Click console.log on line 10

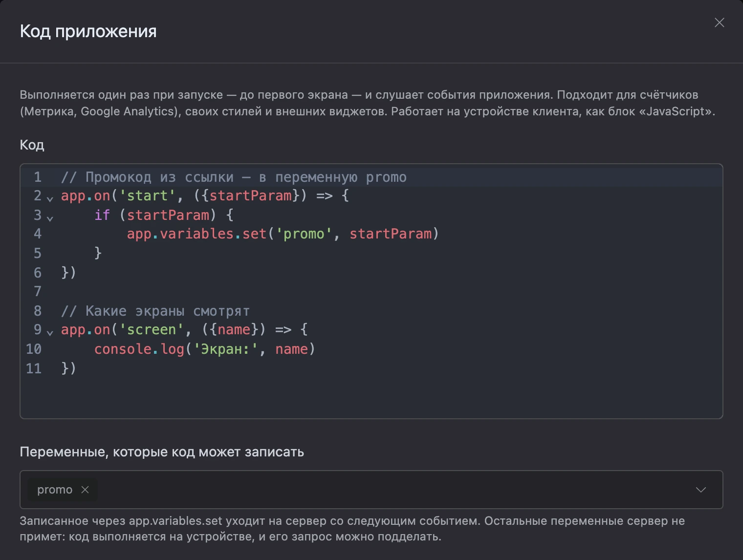(x=139, y=349)
